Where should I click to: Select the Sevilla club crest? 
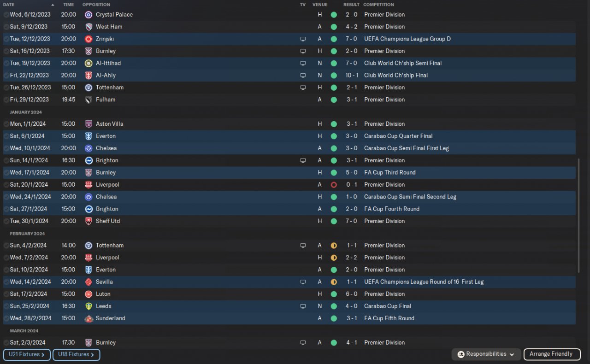88,282
